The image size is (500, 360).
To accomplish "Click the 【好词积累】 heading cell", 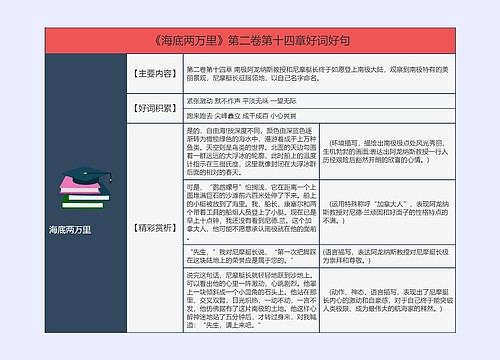I will 155,108.
